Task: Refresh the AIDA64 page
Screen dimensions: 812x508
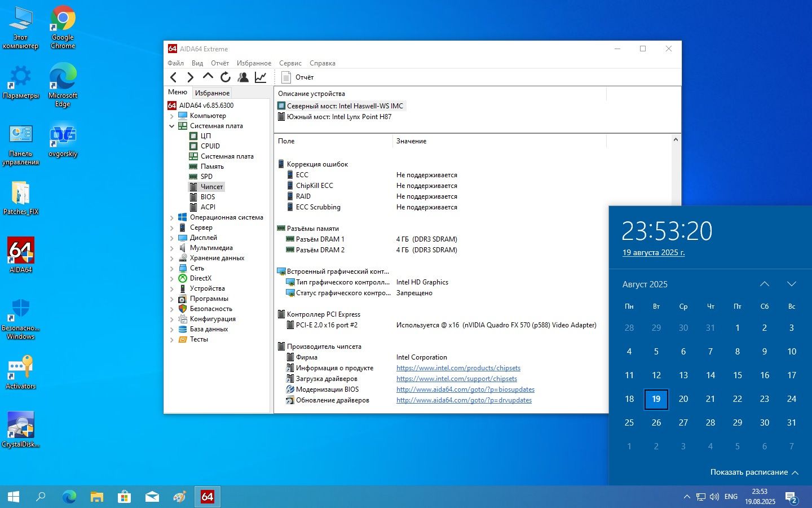Action: [x=226, y=77]
